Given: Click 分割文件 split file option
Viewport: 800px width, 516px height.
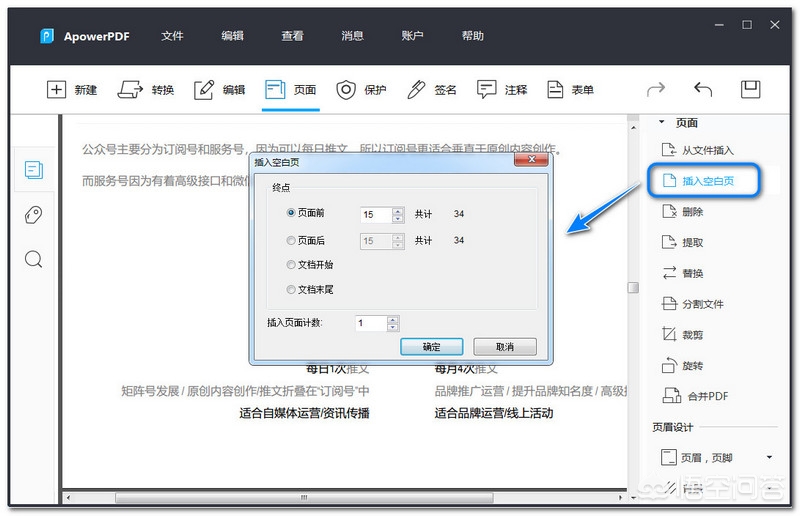Looking at the screenshot, I should click(x=693, y=304).
